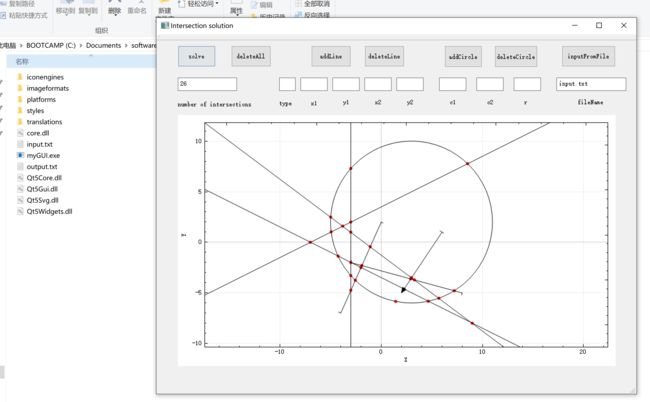Click the deleteAll button

pyautogui.click(x=251, y=56)
